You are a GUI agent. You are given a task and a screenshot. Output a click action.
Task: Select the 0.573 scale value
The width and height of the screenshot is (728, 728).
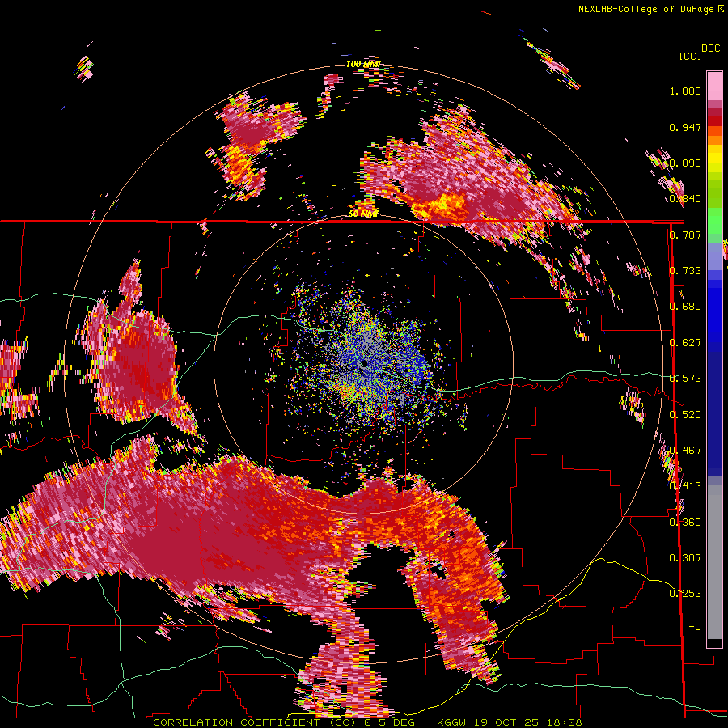pos(685,379)
